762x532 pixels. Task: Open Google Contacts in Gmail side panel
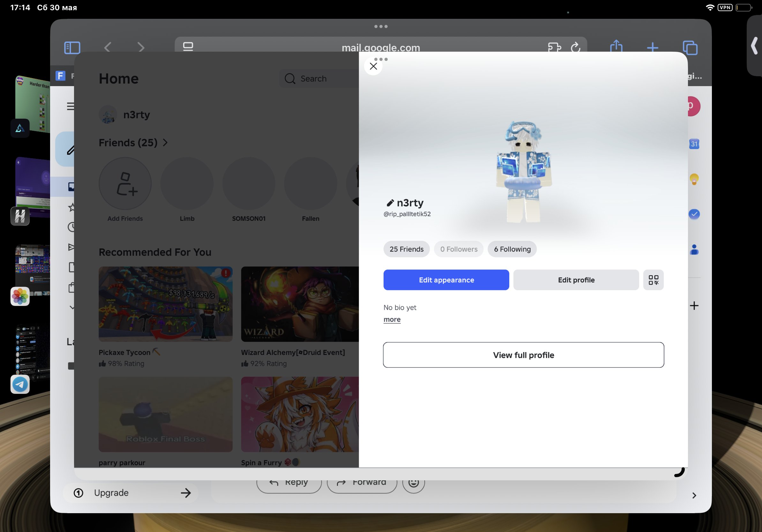point(694,249)
